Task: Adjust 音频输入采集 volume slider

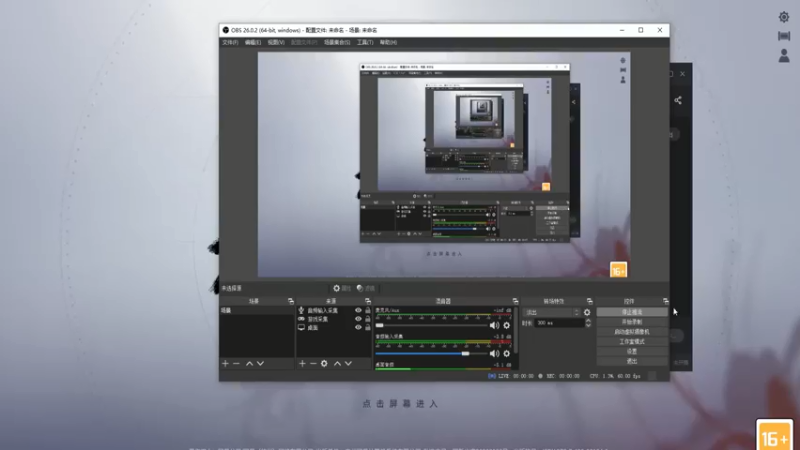Action: 432,353
